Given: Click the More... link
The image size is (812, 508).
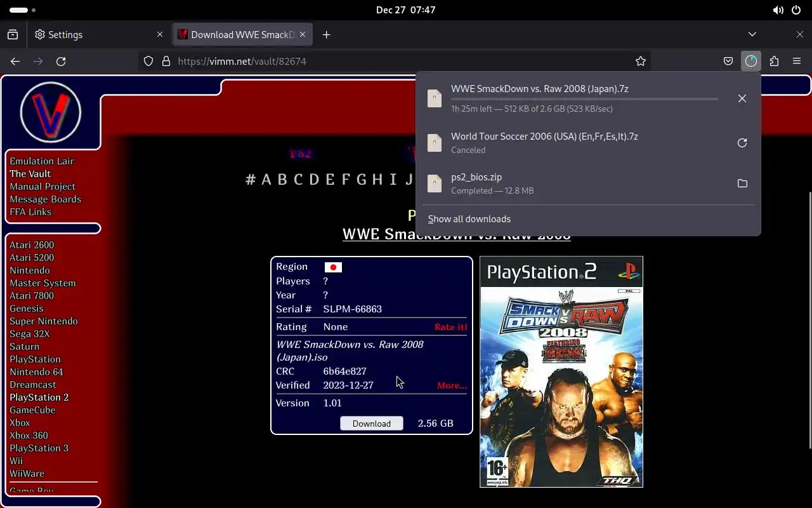Looking at the screenshot, I should point(452,385).
